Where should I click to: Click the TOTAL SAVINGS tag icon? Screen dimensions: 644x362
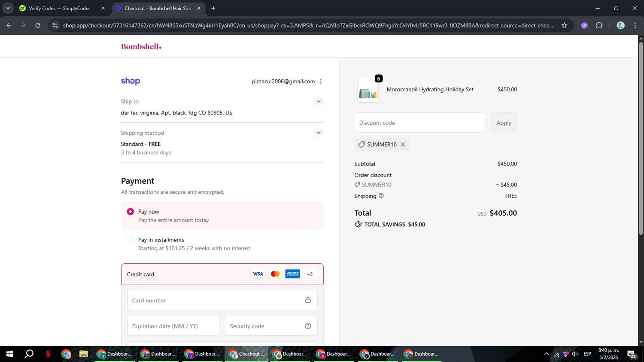point(358,224)
